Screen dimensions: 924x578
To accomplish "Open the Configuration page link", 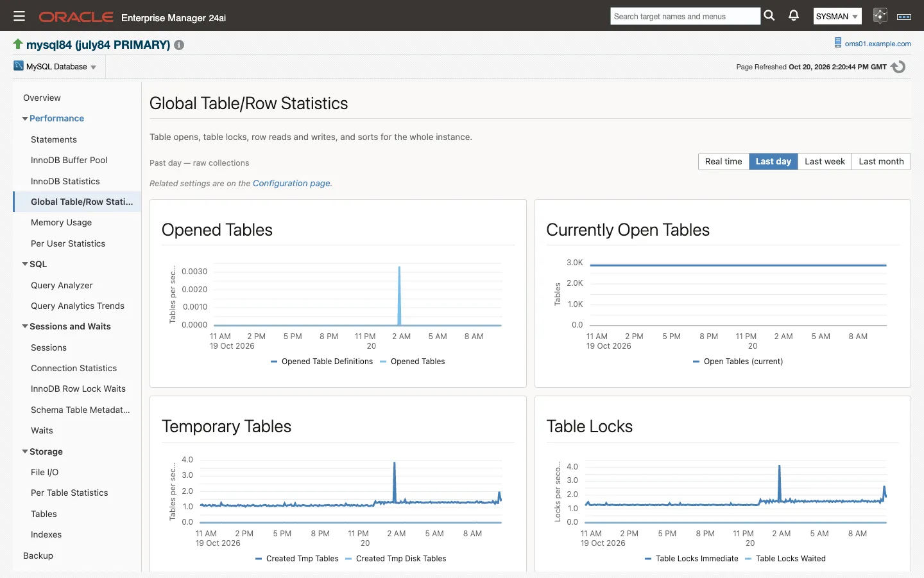I will [291, 183].
